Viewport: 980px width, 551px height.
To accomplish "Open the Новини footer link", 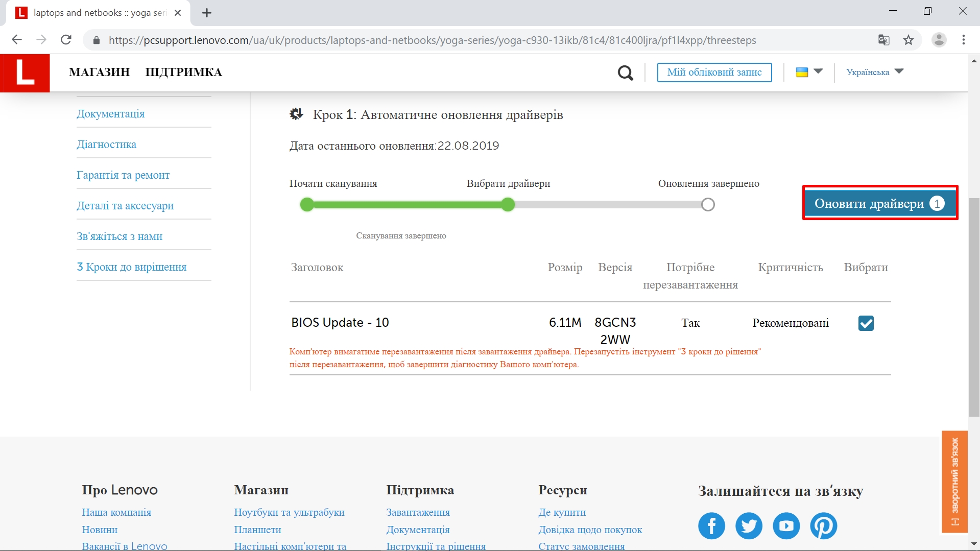I will click(100, 530).
